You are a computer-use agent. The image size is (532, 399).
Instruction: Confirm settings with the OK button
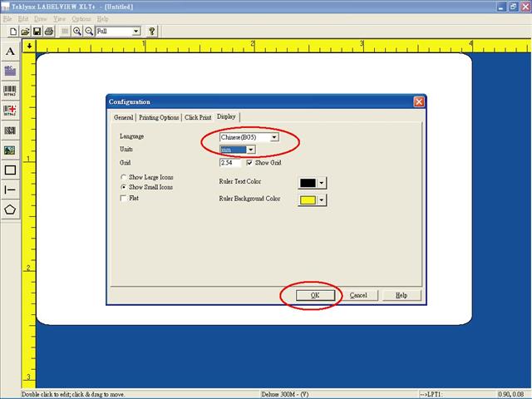[315, 295]
